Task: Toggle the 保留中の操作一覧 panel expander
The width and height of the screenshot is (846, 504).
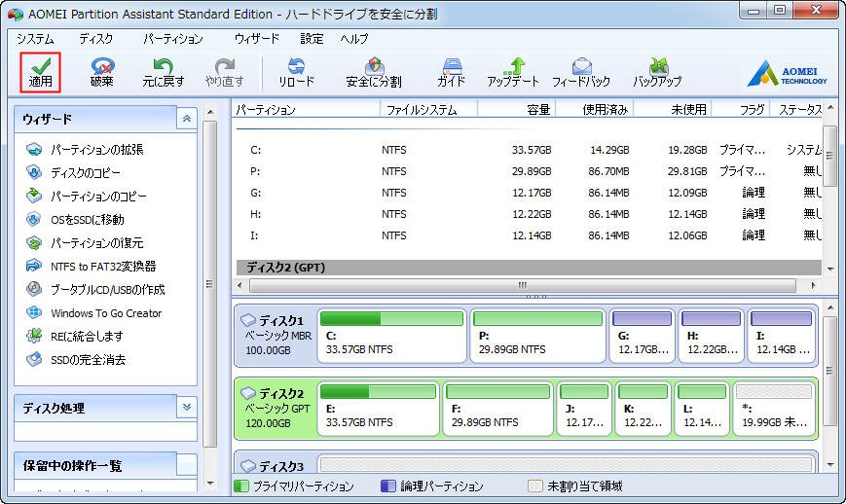Action: [x=187, y=465]
